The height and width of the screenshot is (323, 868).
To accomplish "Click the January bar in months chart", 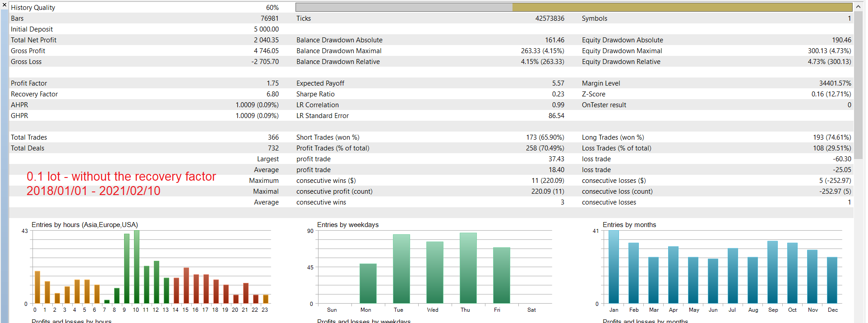I will [614, 267].
